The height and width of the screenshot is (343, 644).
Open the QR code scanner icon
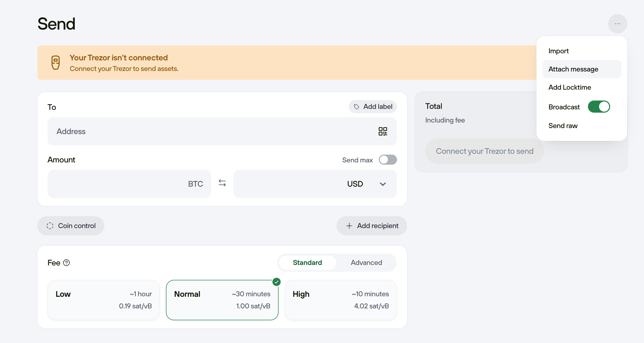[x=383, y=131]
